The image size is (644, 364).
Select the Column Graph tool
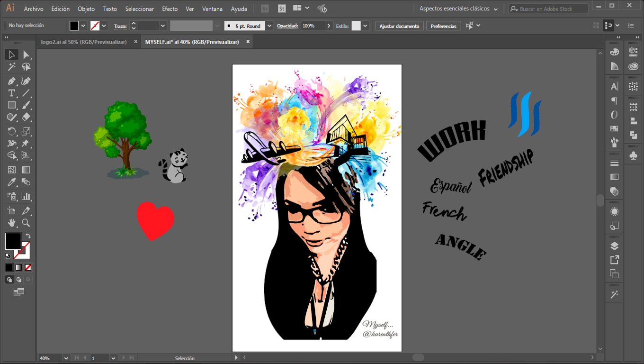click(26, 196)
